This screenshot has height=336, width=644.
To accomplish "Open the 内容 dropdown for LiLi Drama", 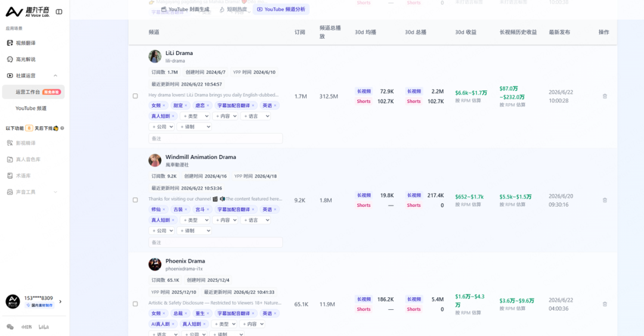I will tap(226, 116).
